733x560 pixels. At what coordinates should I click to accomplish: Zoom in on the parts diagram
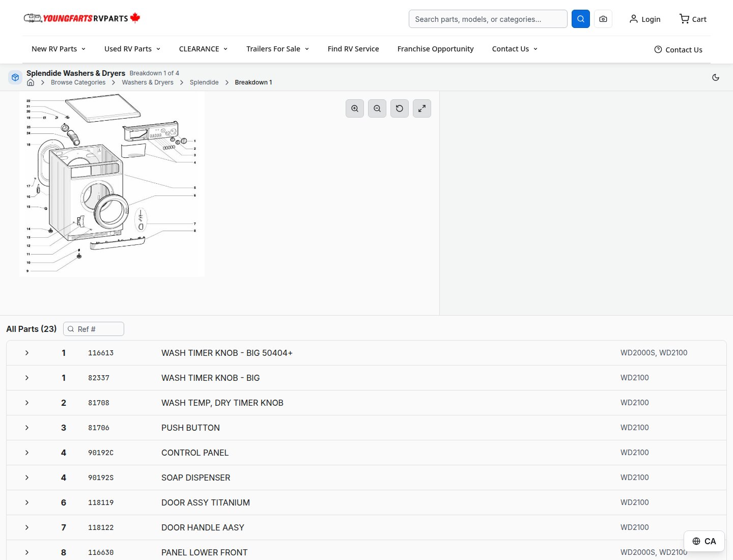click(355, 108)
